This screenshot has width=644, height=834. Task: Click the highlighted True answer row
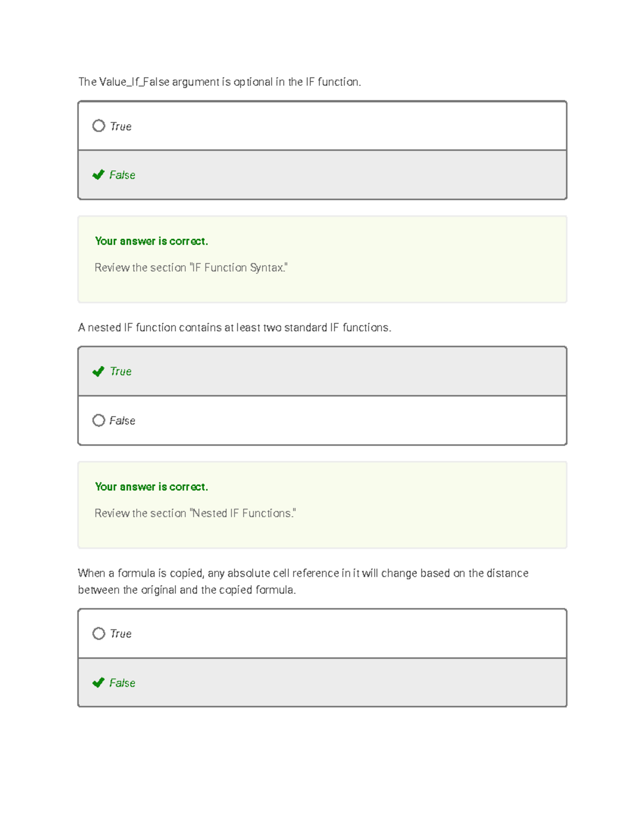click(x=322, y=370)
